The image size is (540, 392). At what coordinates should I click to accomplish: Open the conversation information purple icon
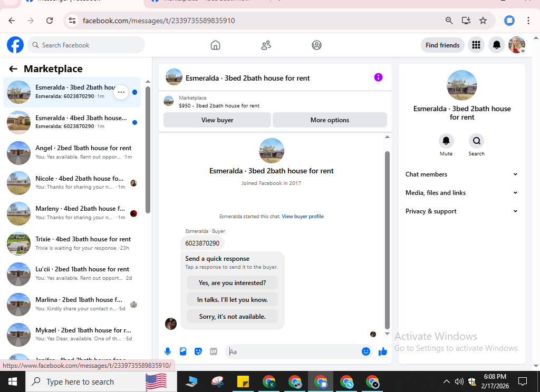pos(378,77)
